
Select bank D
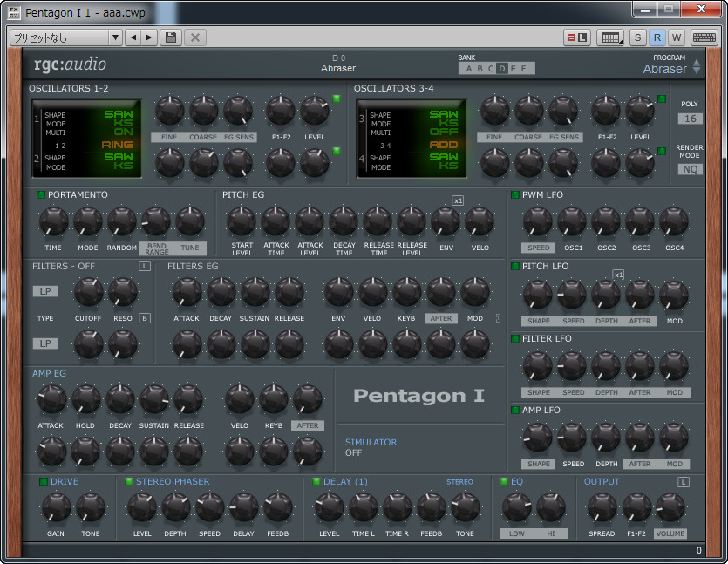tap(502, 69)
